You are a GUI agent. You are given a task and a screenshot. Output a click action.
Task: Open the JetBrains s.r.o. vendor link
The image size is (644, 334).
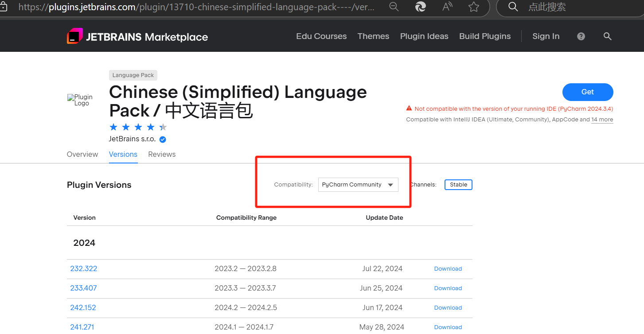coord(132,139)
